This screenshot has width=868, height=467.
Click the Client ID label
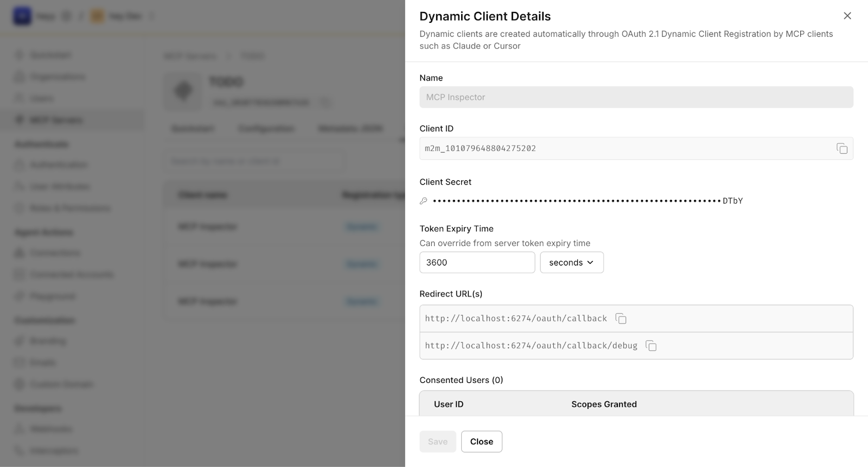(x=436, y=129)
